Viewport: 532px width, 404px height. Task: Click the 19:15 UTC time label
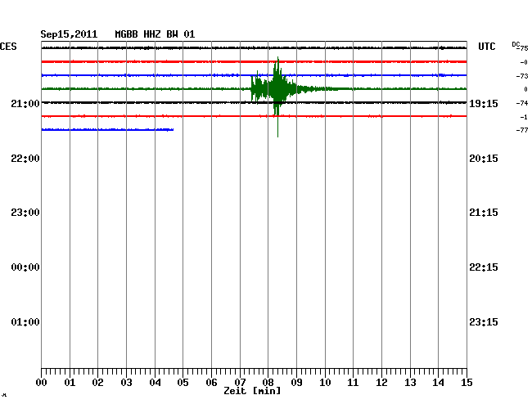tap(484, 103)
